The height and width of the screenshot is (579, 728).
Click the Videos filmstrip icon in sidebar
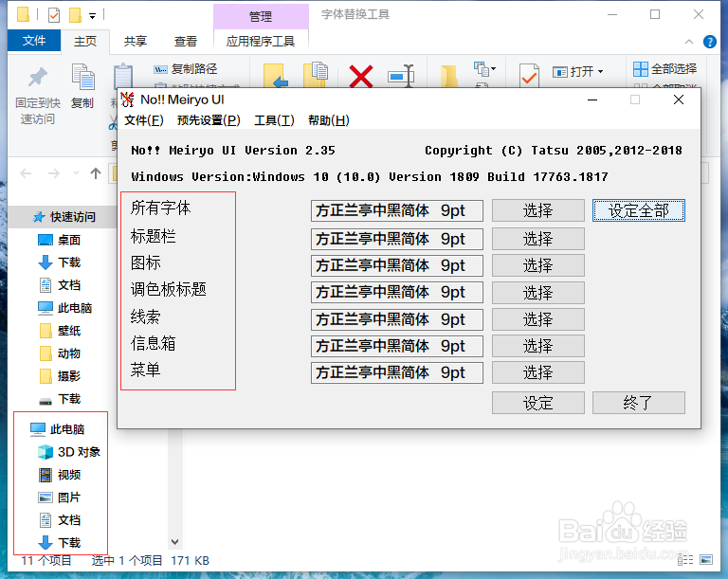(45, 475)
